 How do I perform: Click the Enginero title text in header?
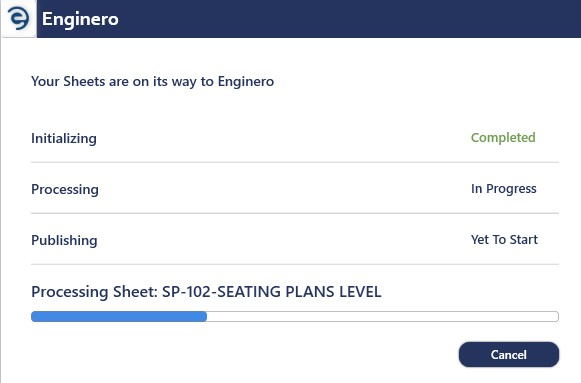(x=80, y=19)
